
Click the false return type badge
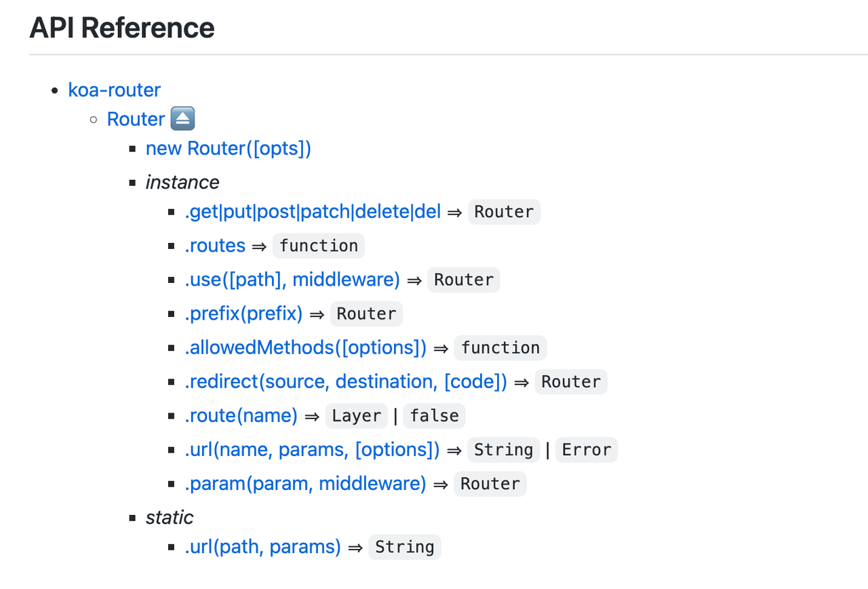pyautogui.click(x=434, y=415)
